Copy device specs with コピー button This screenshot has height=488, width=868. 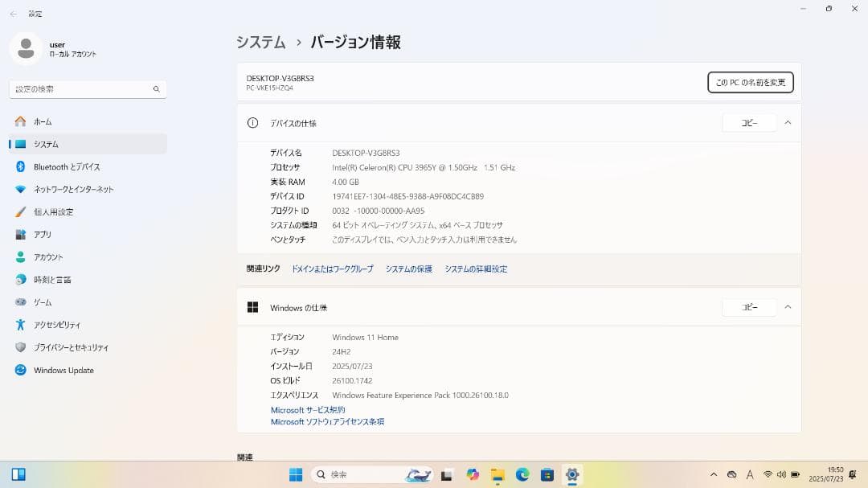click(749, 123)
